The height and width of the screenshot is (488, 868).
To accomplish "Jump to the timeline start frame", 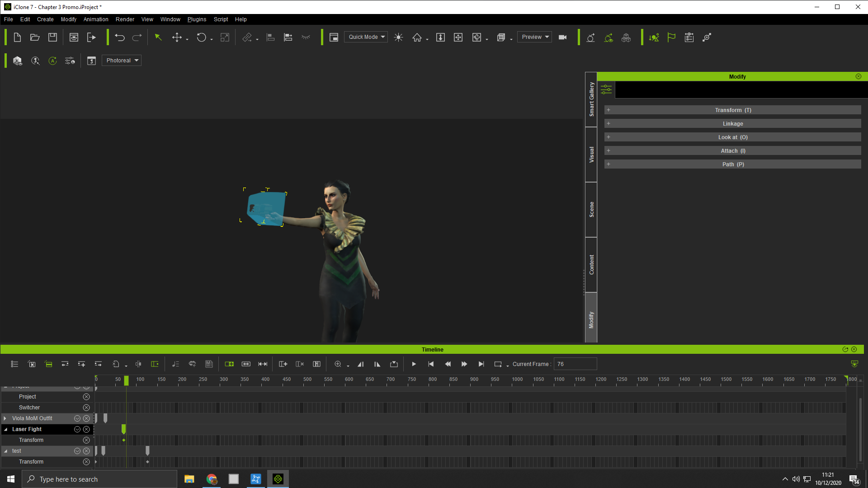I will tap(431, 364).
